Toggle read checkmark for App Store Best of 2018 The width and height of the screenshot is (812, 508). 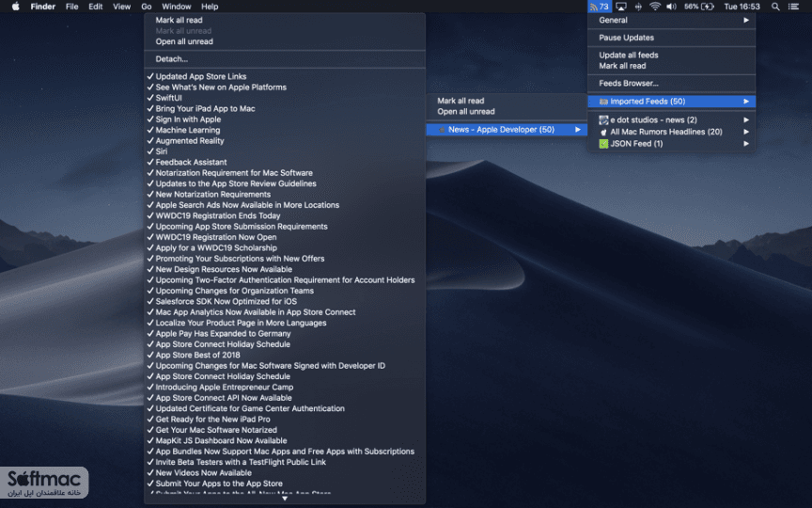click(150, 355)
